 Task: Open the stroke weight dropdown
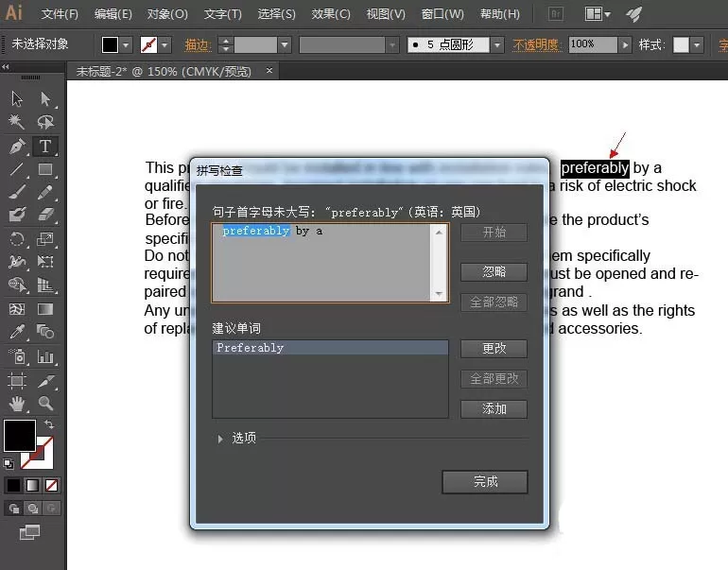[x=285, y=45]
